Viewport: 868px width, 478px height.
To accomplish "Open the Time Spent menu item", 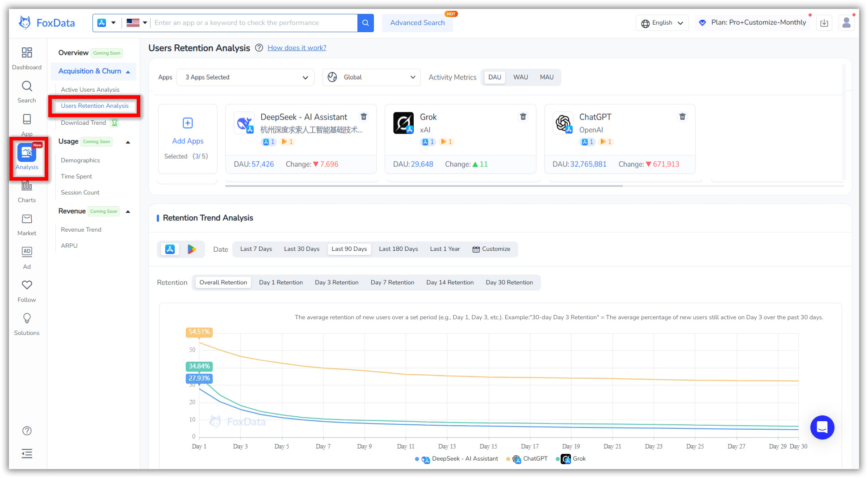I will (x=76, y=177).
